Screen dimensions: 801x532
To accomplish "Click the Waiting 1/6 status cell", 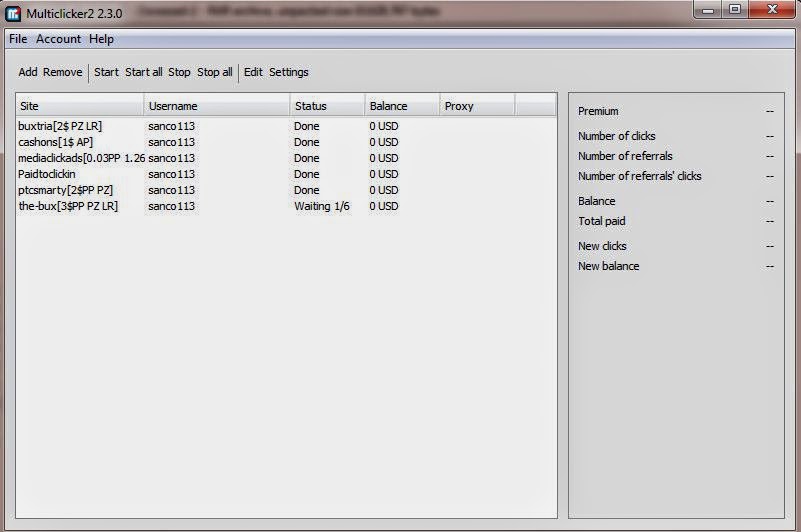I will coord(322,206).
